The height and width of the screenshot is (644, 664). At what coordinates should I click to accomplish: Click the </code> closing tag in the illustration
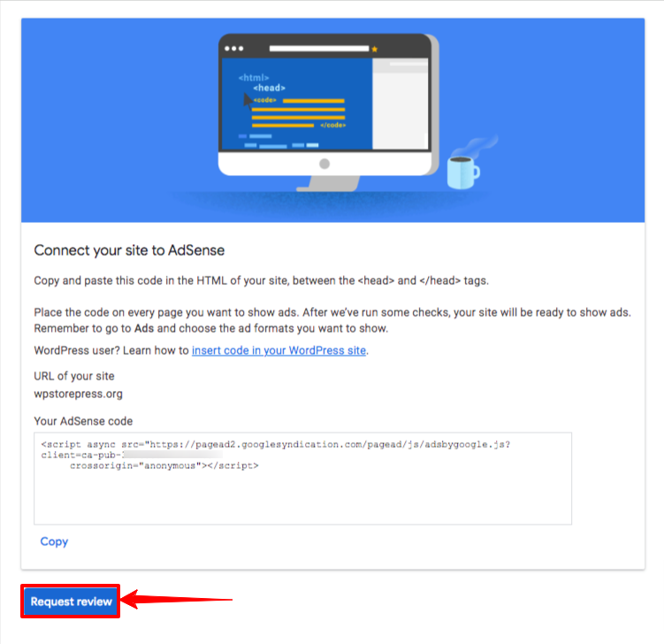tap(332, 125)
